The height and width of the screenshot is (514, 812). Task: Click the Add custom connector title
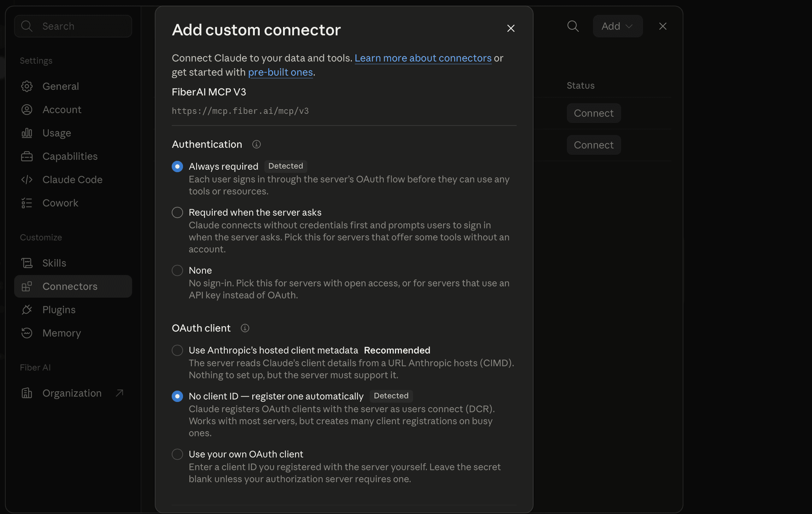click(x=256, y=30)
